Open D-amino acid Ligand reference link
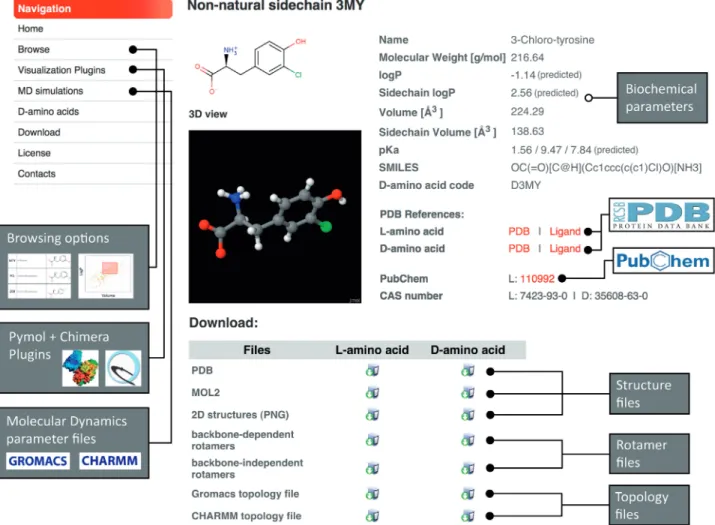Image resolution: width=715 pixels, height=525 pixels. coord(565,249)
